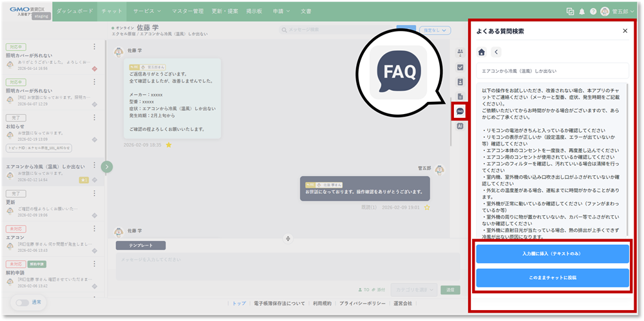Open the 指定なし dropdown

pos(435,30)
